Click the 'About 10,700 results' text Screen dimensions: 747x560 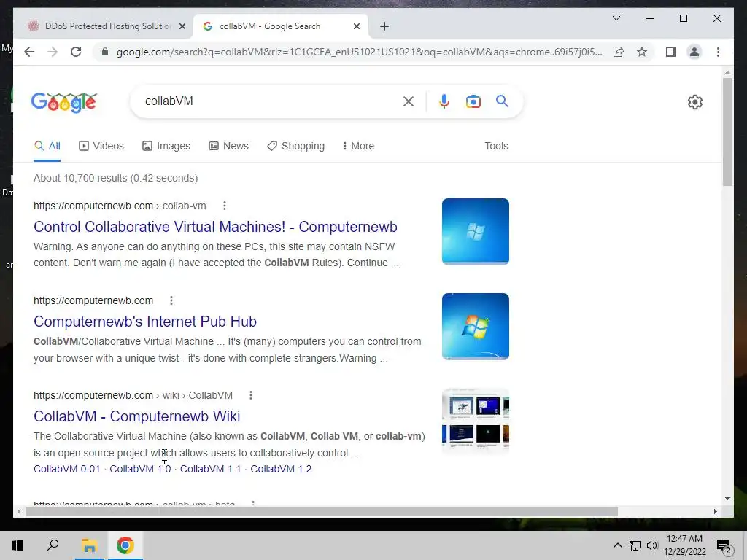tap(115, 178)
